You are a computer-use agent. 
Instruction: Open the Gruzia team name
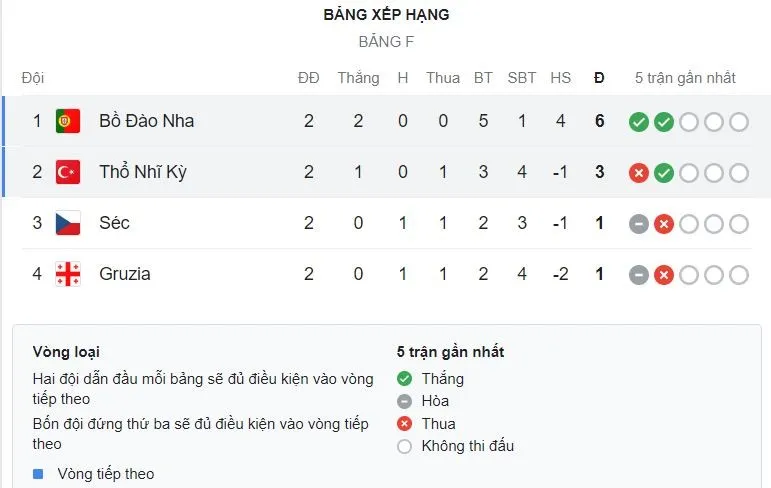coord(125,274)
